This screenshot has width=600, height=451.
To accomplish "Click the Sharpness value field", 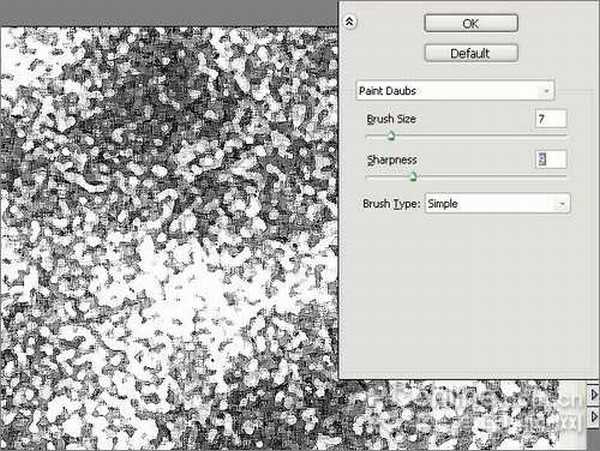I will tap(551, 160).
